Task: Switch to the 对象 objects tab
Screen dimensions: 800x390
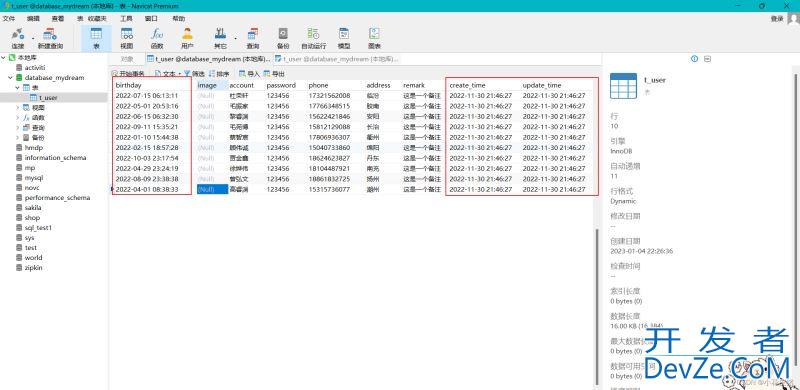Action: (127, 59)
